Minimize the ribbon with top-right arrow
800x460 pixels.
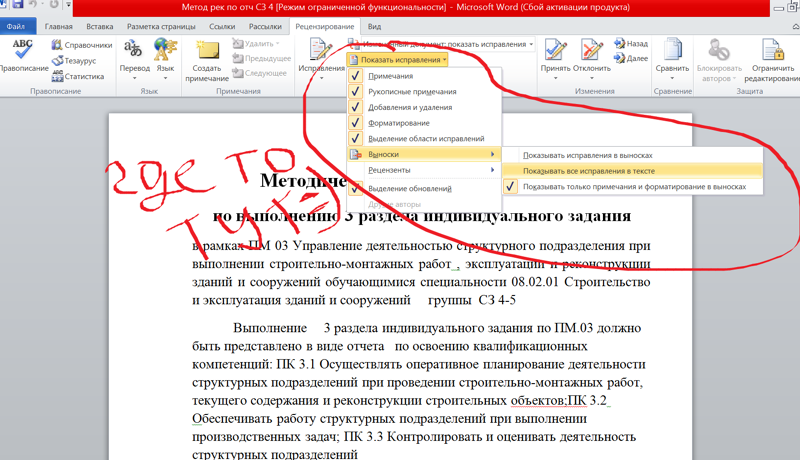pyautogui.click(x=795, y=27)
